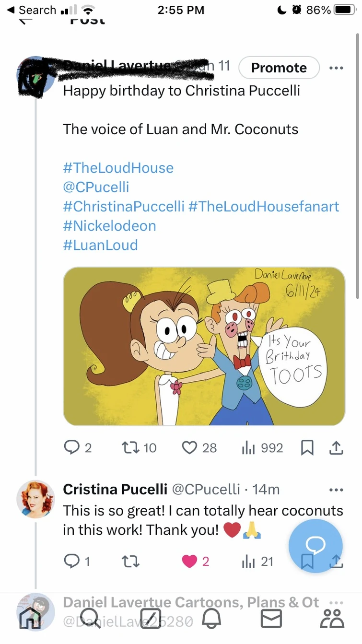Tap the floating compose reply bubble
The width and height of the screenshot is (362, 644).
coord(315,546)
